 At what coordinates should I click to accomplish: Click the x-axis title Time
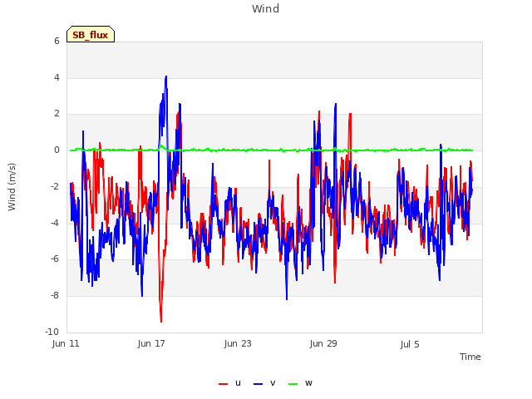pyautogui.click(x=470, y=357)
